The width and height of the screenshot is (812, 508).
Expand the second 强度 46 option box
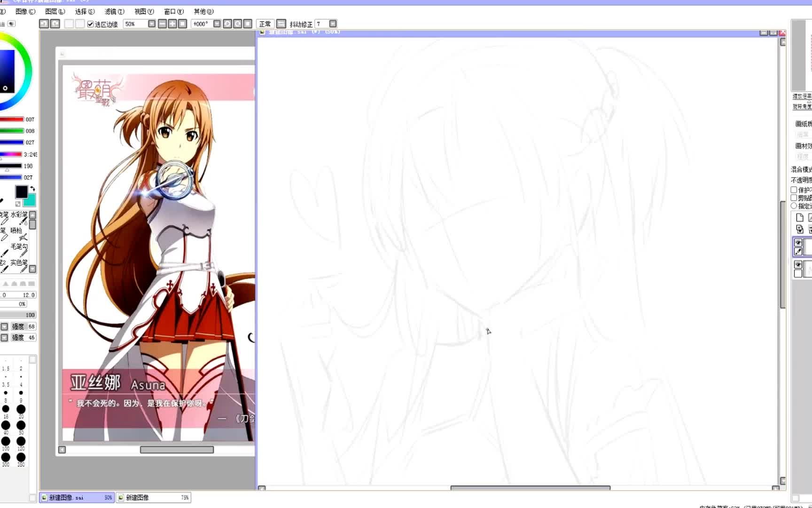[4, 338]
